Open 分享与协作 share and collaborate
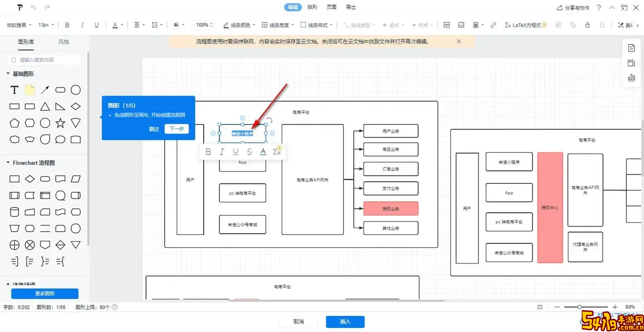The height and width of the screenshot is (332, 644). click(573, 7)
